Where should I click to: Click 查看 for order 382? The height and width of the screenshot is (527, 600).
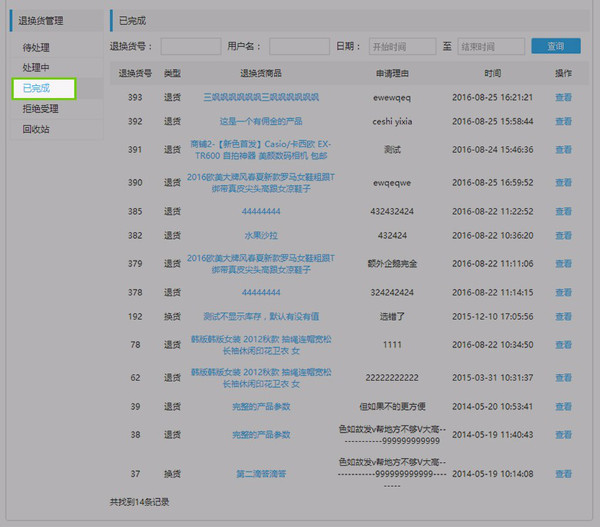pos(563,235)
